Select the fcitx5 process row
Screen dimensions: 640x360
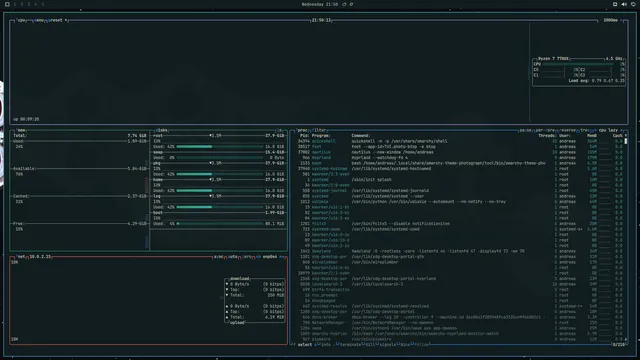point(460,224)
